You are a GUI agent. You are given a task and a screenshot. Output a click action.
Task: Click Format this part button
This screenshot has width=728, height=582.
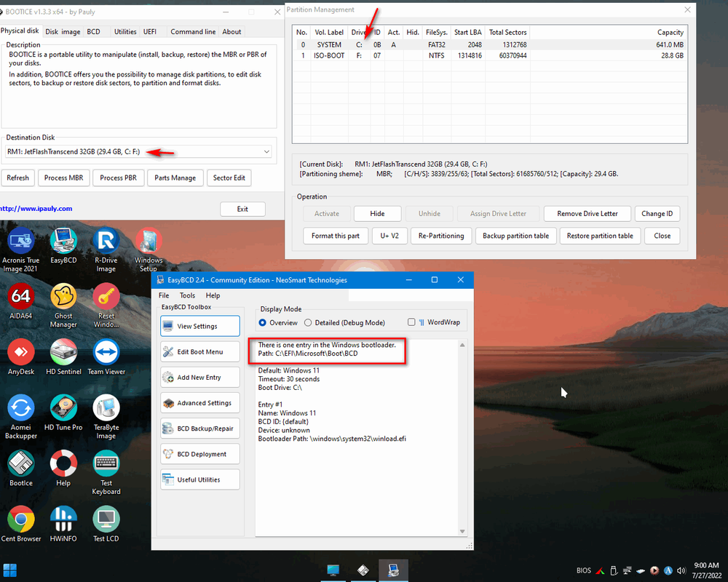[336, 236]
